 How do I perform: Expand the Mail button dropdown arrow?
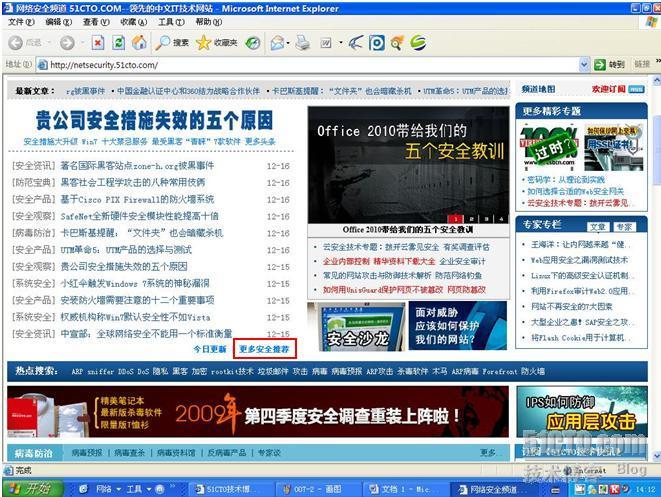click(x=288, y=43)
